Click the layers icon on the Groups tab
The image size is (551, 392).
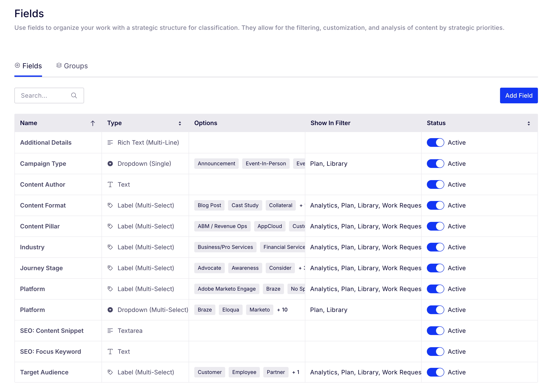click(x=59, y=66)
